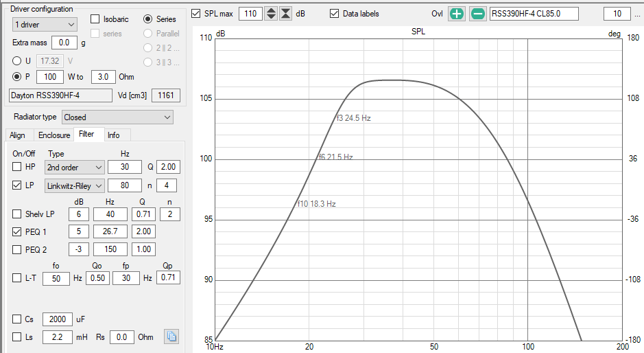Select the Filter tab

click(x=86, y=134)
